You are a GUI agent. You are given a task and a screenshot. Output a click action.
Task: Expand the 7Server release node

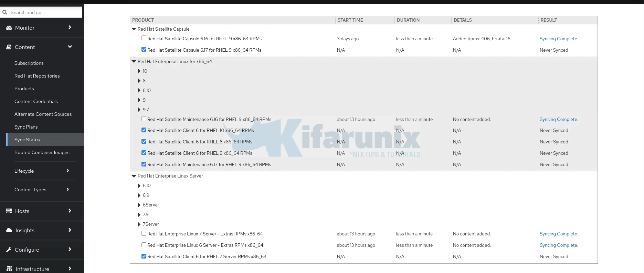pos(139,224)
